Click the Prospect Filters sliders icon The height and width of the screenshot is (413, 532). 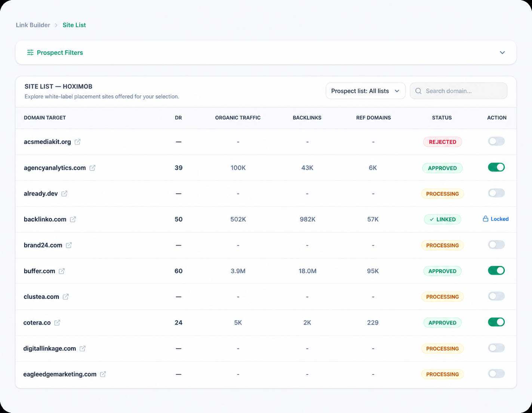pyautogui.click(x=30, y=52)
